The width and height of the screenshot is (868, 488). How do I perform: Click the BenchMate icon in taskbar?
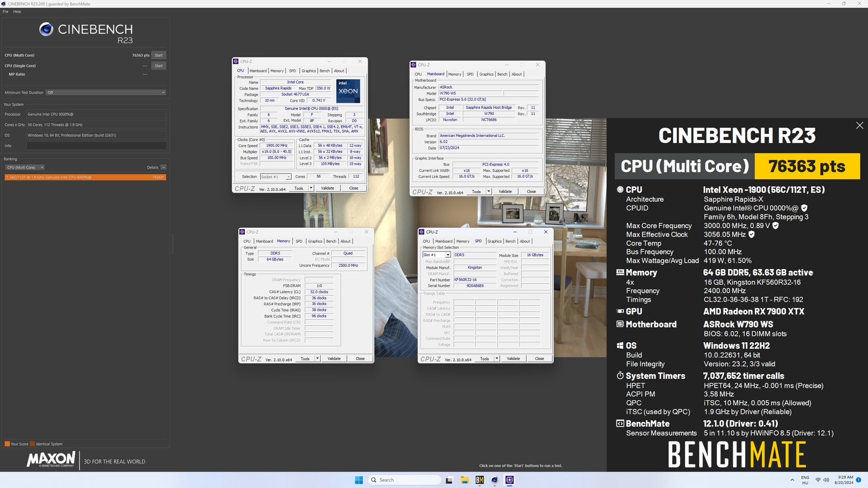(480, 480)
